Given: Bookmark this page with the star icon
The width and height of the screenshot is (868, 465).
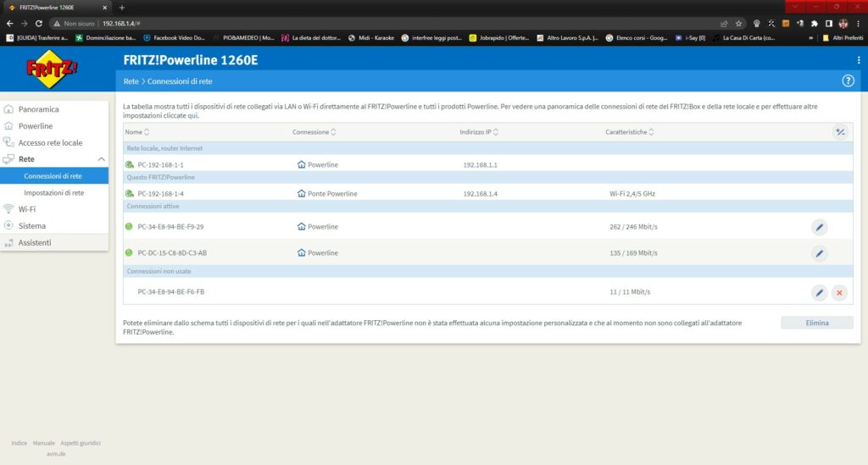Looking at the screenshot, I should coord(738,23).
